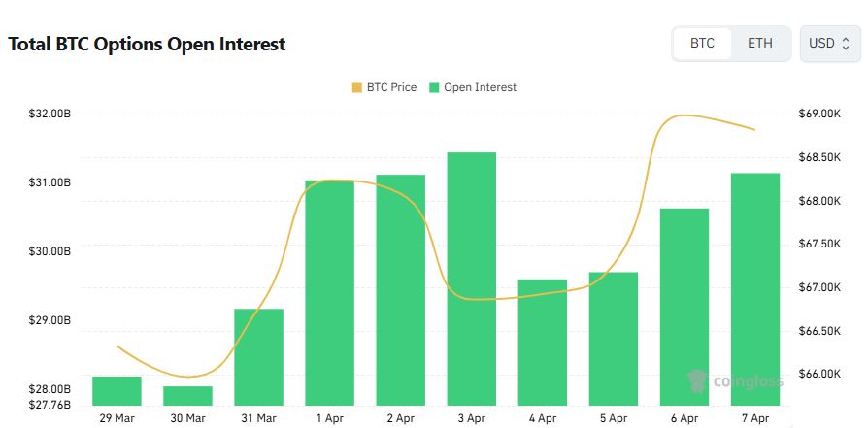Screen dimensions: 868x428
Task: Click the coinglass watermark text
Action: [748, 381]
